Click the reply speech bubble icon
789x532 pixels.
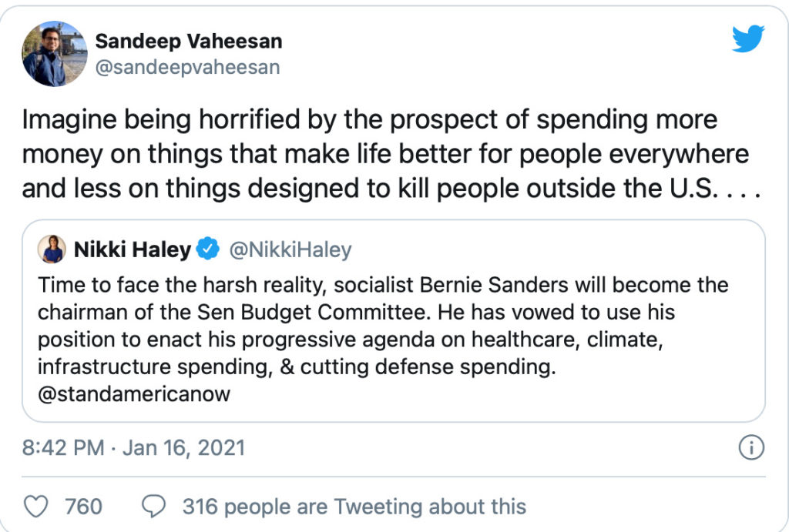(154, 506)
